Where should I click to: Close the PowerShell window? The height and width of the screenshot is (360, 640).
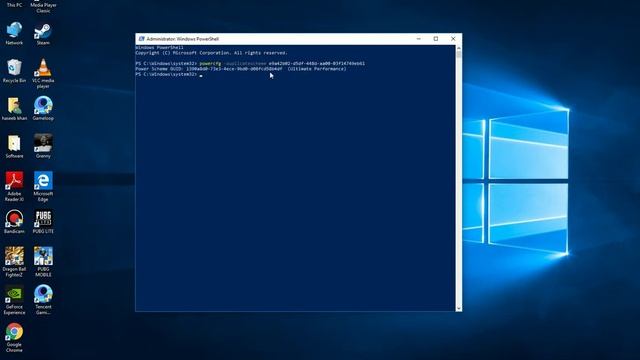pyautogui.click(x=453, y=39)
